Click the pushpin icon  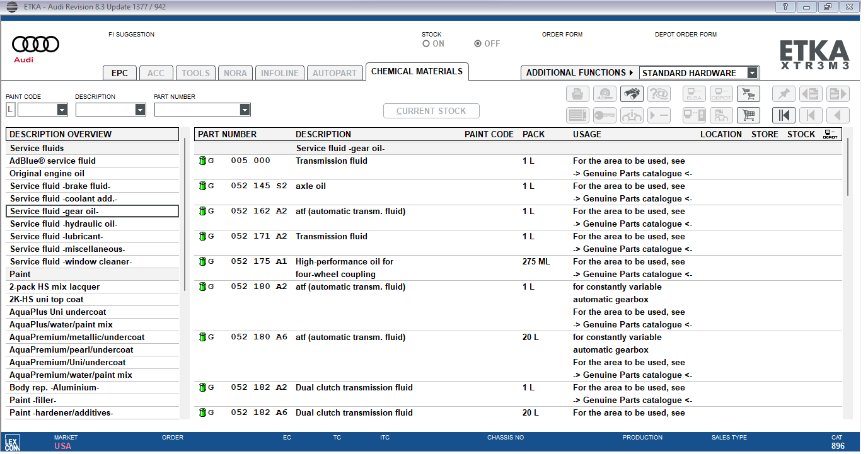(784, 94)
